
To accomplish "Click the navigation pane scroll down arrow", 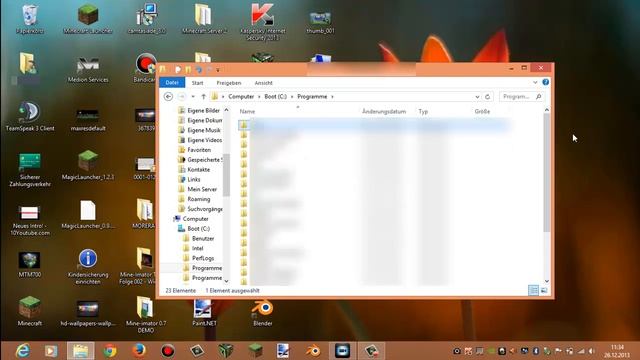I will 227,281.
